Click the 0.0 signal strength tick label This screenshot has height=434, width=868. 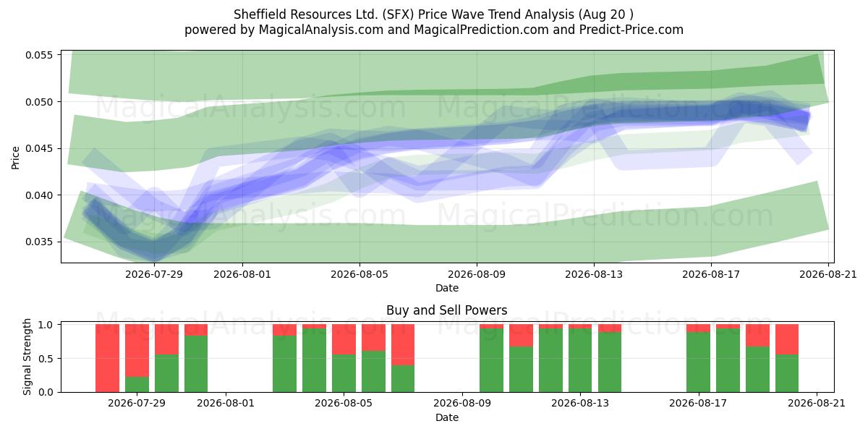[x=48, y=392]
